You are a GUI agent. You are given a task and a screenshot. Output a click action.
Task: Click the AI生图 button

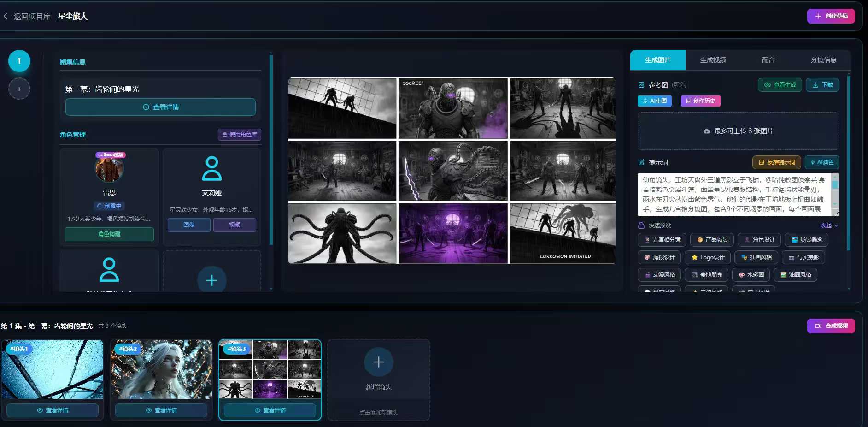point(655,101)
